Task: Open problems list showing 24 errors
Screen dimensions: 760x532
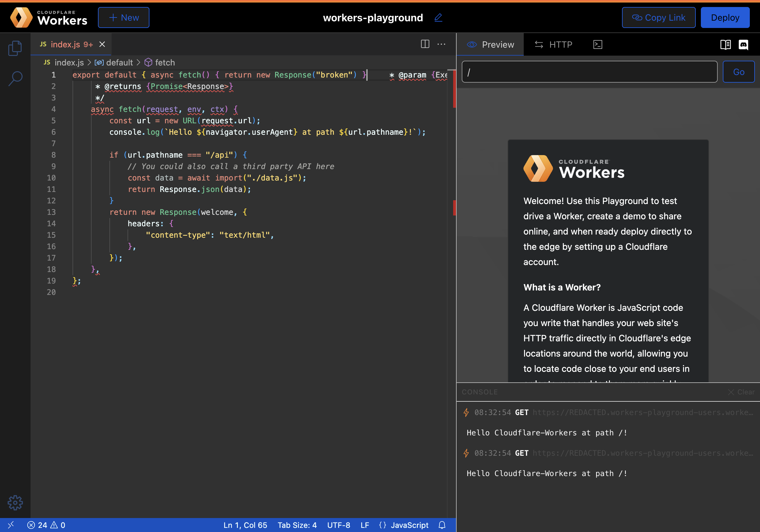Action: [x=46, y=525]
